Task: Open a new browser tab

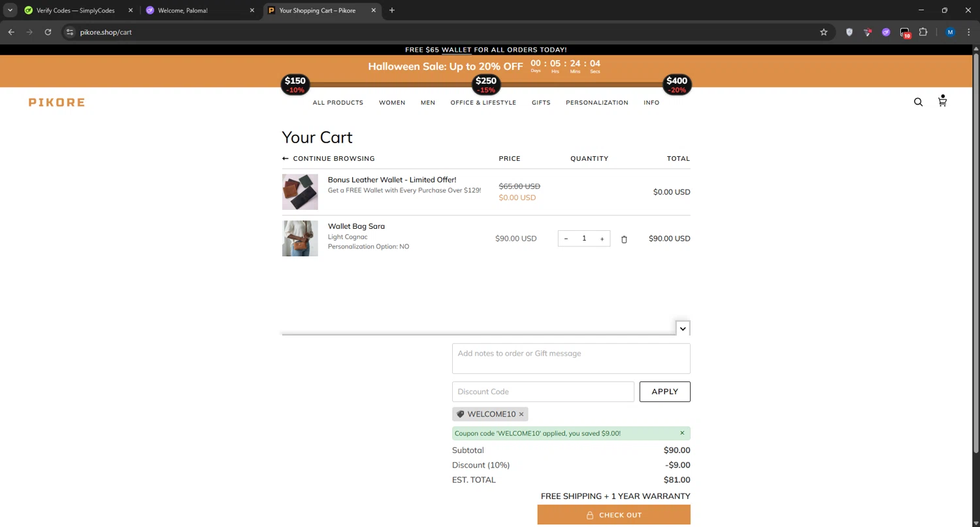Action: 392,10
